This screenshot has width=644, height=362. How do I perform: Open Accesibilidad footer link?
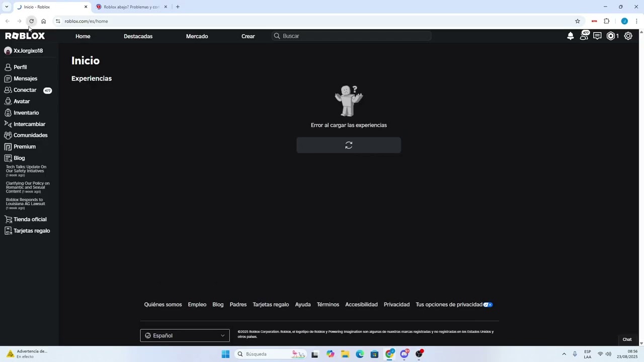361,305
